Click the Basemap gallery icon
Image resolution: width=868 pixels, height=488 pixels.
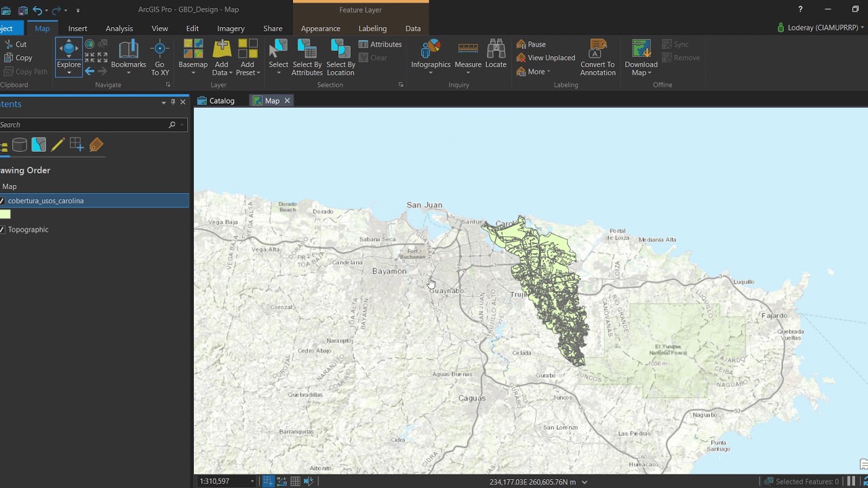(x=193, y=49)
